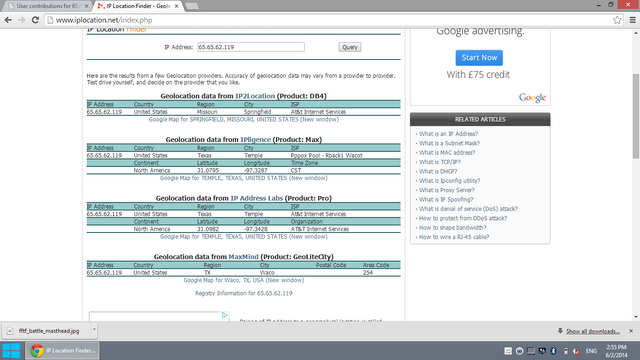Click the page vertical scrollbar thumb
Image resolution: width=640 pixels, height=360 pixels.
coord(636,116)
